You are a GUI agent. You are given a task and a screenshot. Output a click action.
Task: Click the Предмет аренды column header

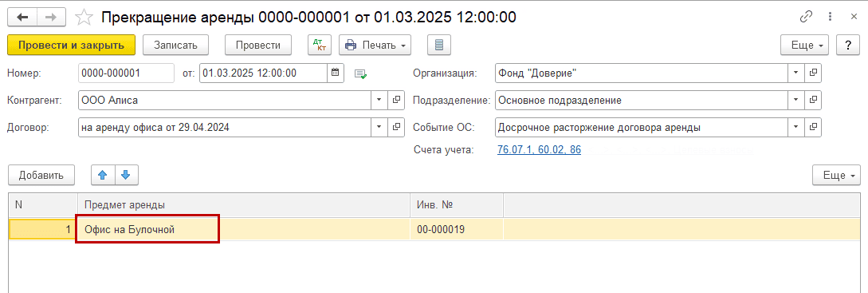click(244, 204)
